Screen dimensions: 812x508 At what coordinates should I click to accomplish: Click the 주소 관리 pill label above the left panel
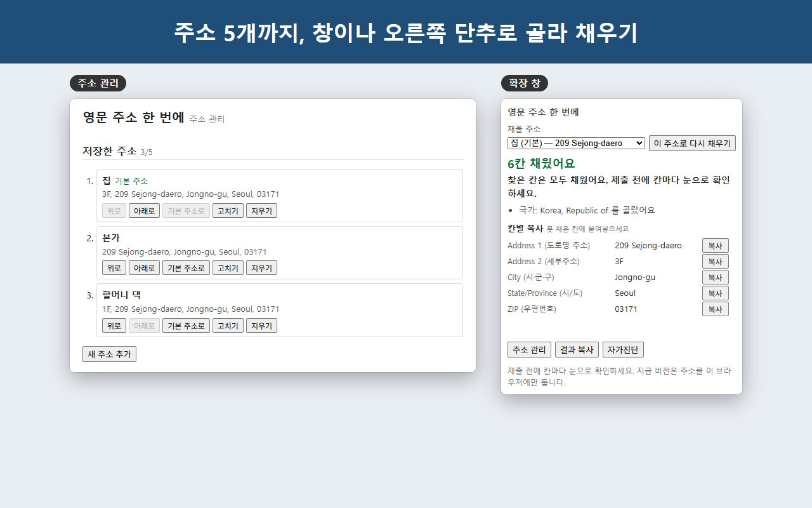click(x=98, y=83)
